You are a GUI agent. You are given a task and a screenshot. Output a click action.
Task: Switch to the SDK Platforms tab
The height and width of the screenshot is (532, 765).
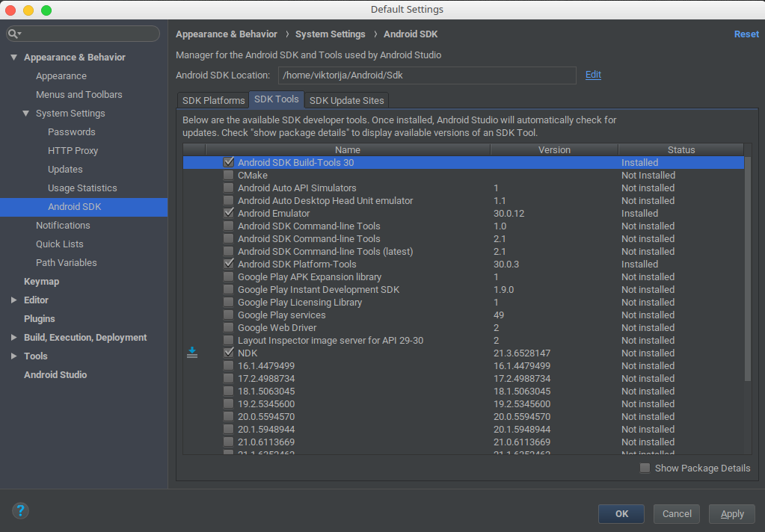point(214,101)
